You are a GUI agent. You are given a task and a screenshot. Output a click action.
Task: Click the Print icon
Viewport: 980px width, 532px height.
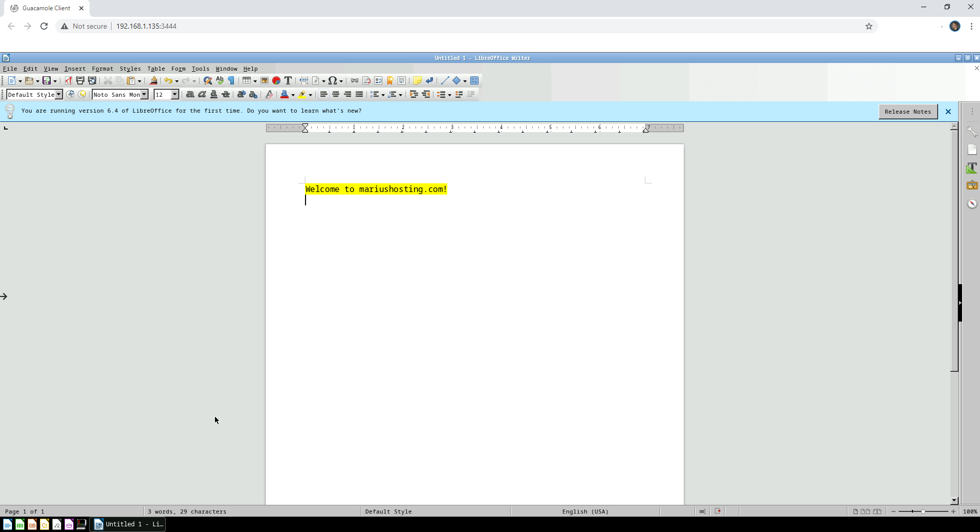click(x=80, y=80)
